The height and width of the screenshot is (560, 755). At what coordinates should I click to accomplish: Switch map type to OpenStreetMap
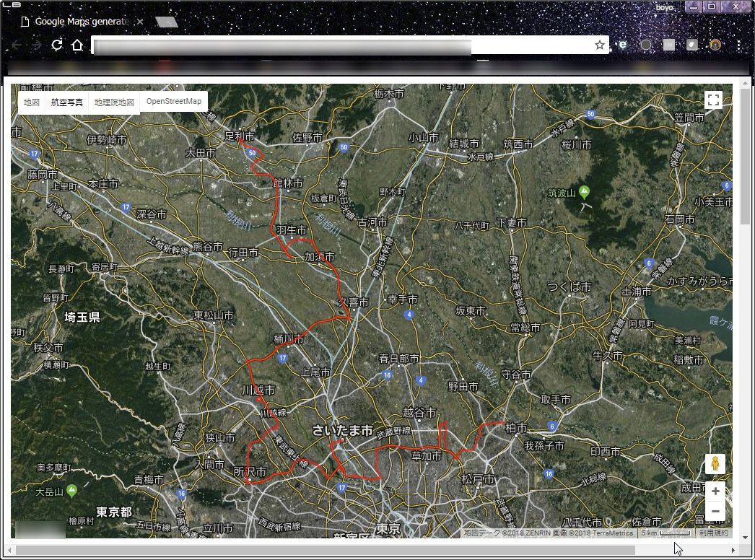174,101
